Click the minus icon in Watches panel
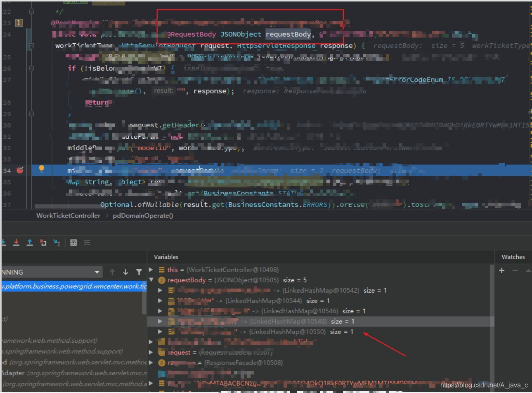Viewport: 532px width, 393px height. 515,270
